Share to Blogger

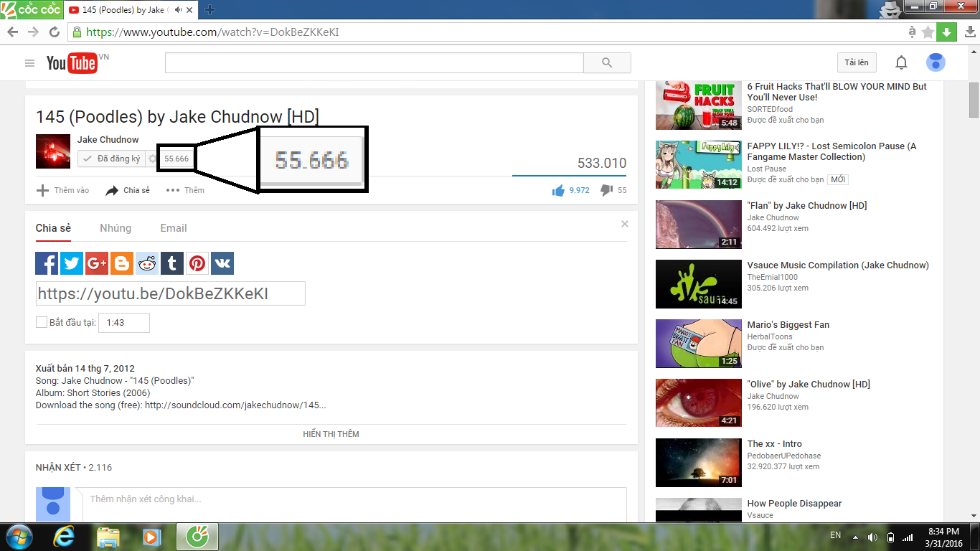pos(122,263)
